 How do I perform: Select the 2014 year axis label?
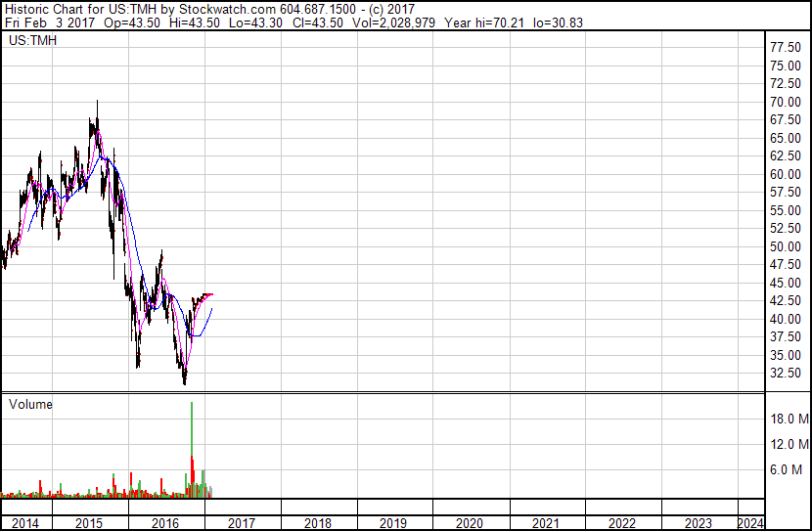24,523
